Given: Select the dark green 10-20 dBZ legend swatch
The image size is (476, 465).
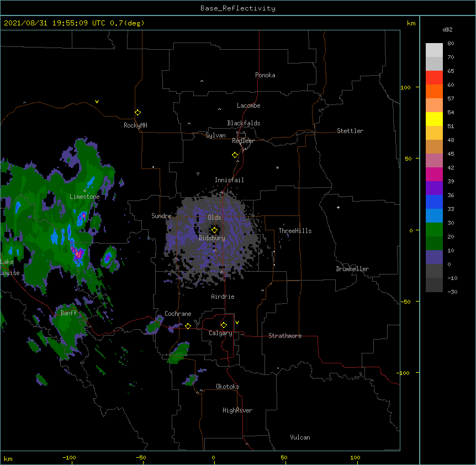Looking at the screenshot, I should (434, 243).
